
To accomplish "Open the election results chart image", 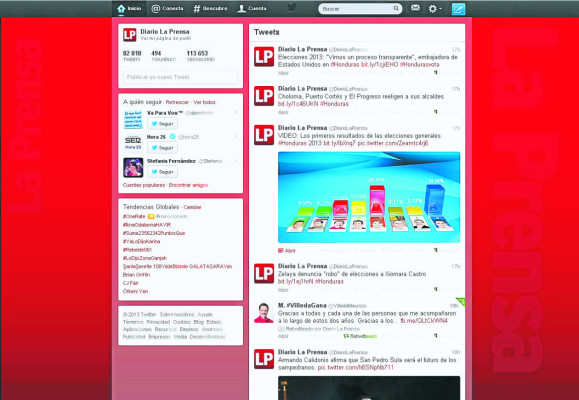I will click(x=369, y=197).
